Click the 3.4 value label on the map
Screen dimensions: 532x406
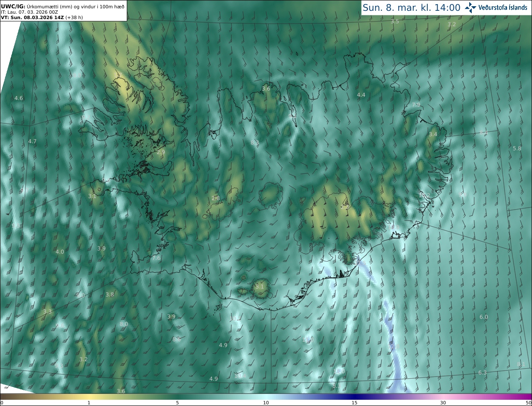click(x=433, y=135)
